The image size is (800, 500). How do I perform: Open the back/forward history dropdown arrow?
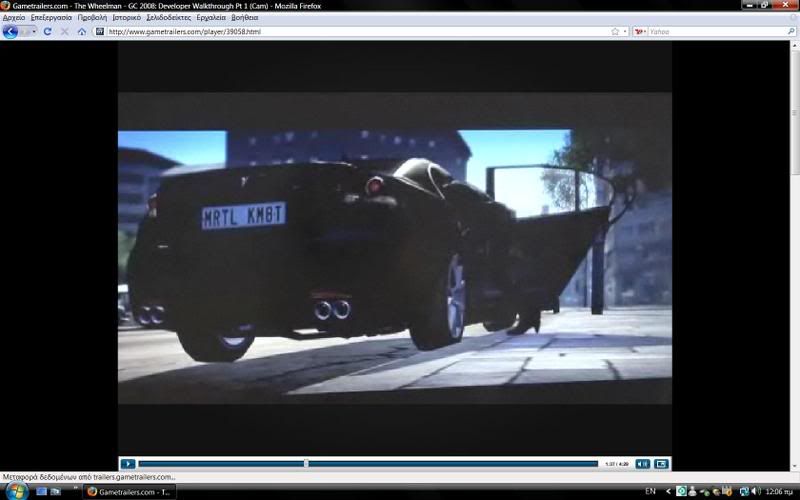coord(34,32)
